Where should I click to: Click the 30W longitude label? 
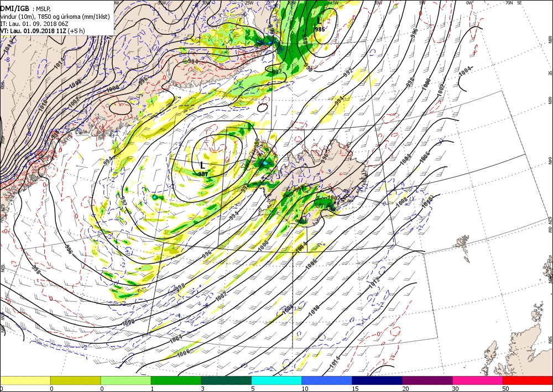[205, 3]
